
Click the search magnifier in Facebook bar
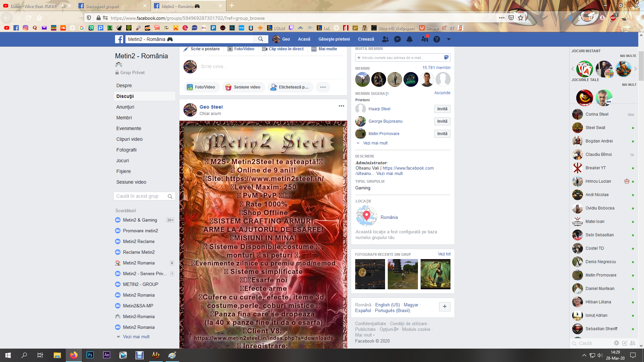261,39
